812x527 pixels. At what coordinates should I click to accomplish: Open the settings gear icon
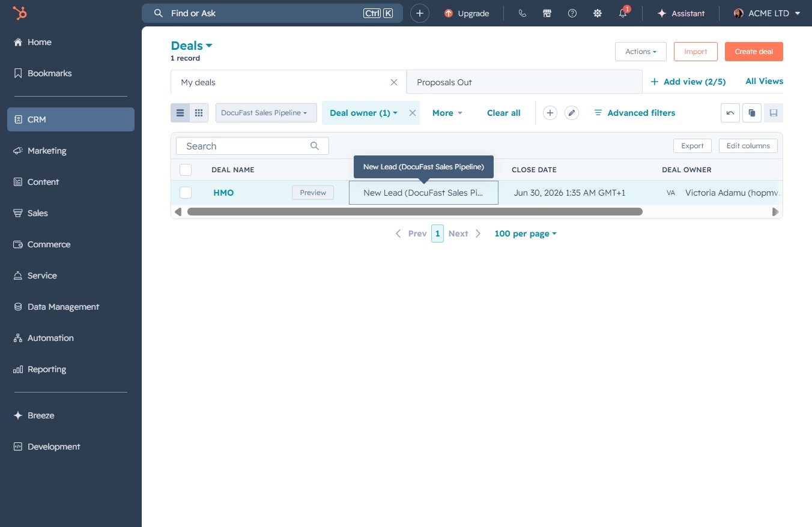pyautogui.click(x=598, y=13)
